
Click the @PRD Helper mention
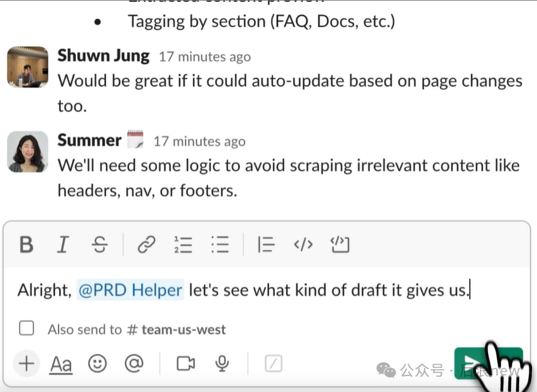point(130,290)
